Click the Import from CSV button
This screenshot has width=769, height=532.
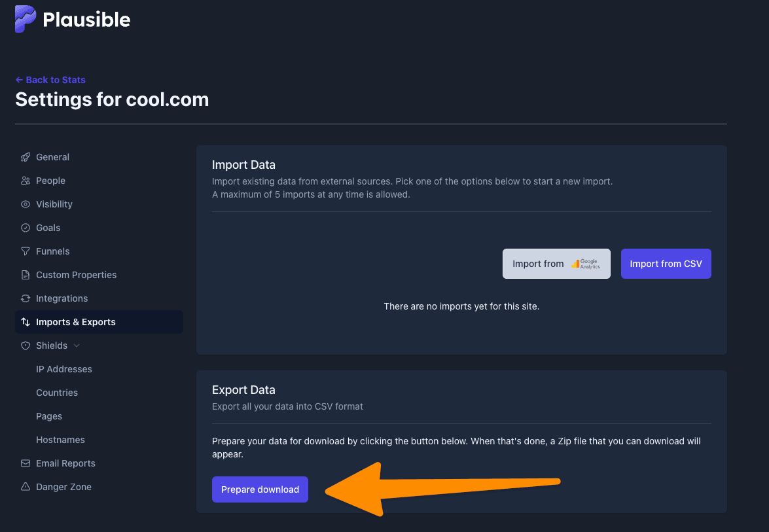(x=666, y=264)
